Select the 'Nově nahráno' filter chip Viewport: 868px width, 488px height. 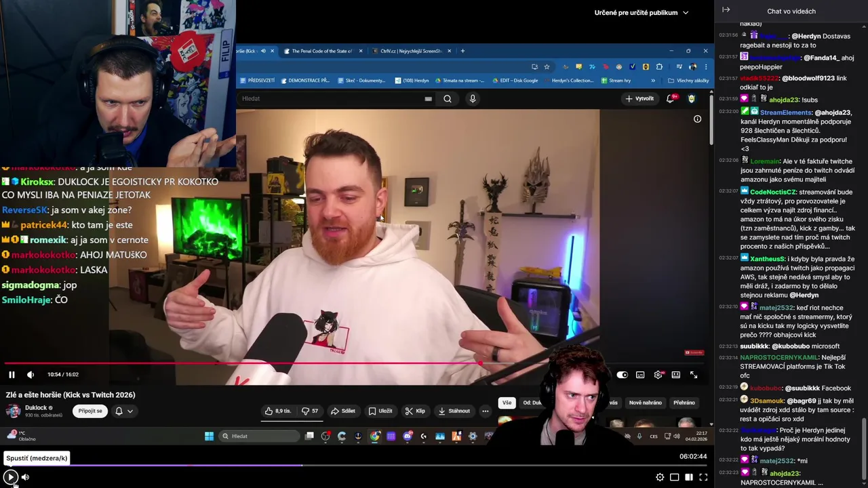coord(645,403)
